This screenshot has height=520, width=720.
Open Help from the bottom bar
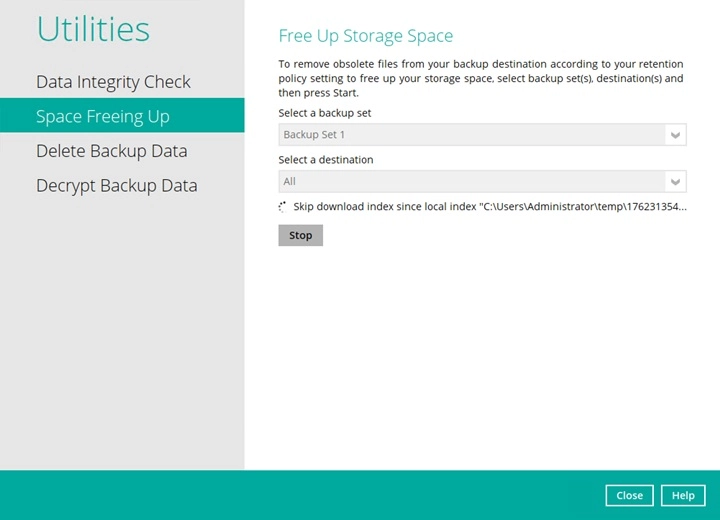683,495
